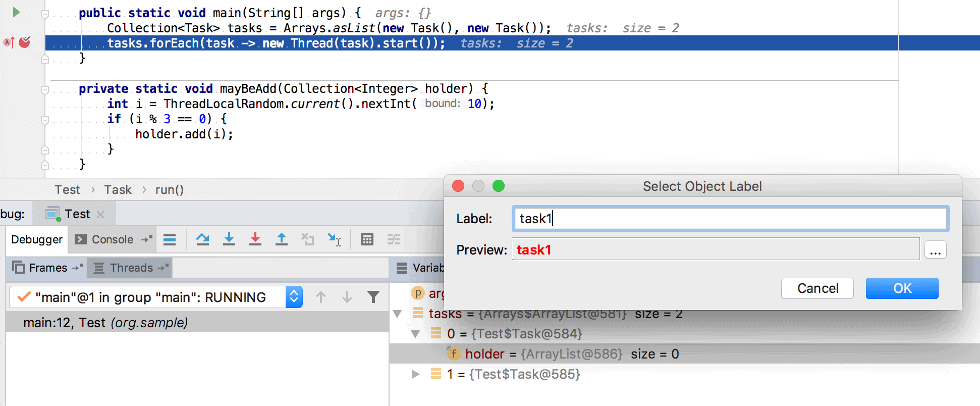
Task: Expand the Test$Task@585 element
Action: tap(416, 374)
